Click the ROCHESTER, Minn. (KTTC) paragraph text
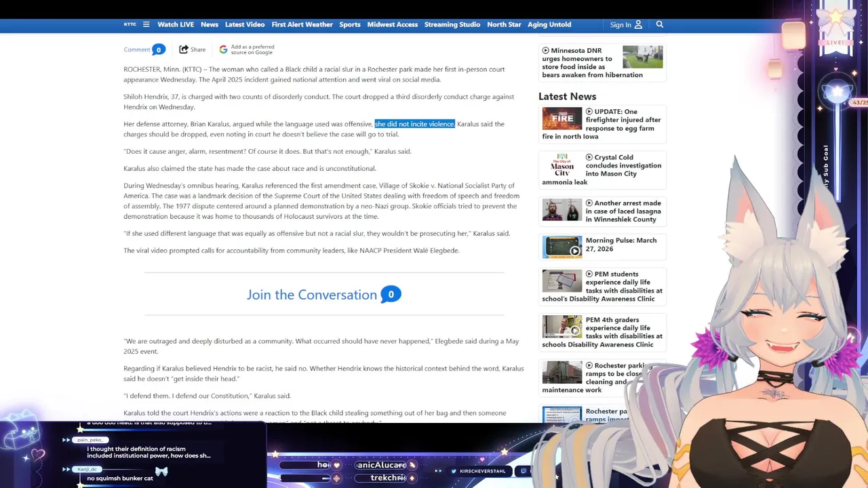Image resolution: width=868 pixels, height=488 pixels. click(x=314, y=75)
